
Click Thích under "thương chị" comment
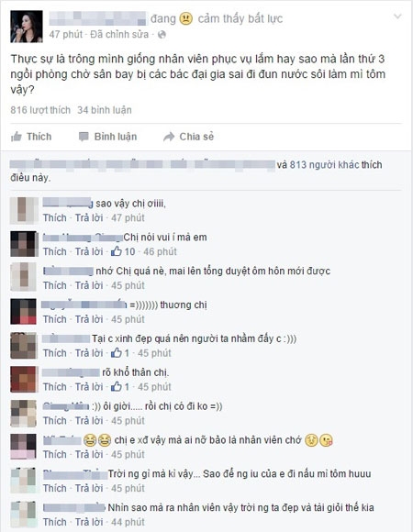coord(55,319)
